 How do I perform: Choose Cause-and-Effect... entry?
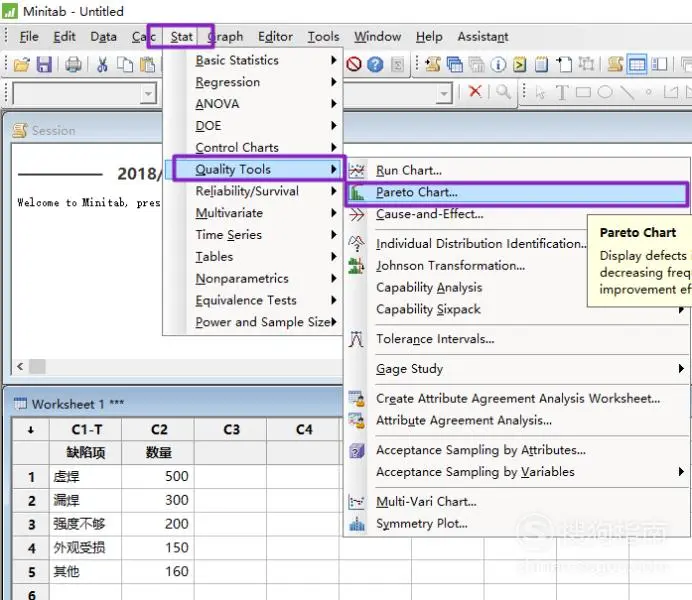coord(429,214)
